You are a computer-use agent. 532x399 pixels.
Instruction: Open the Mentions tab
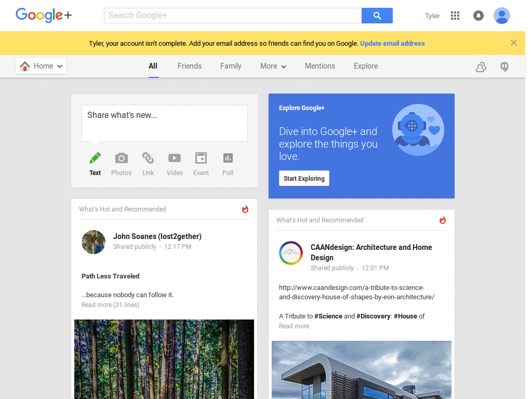click(x=320, y=66)
